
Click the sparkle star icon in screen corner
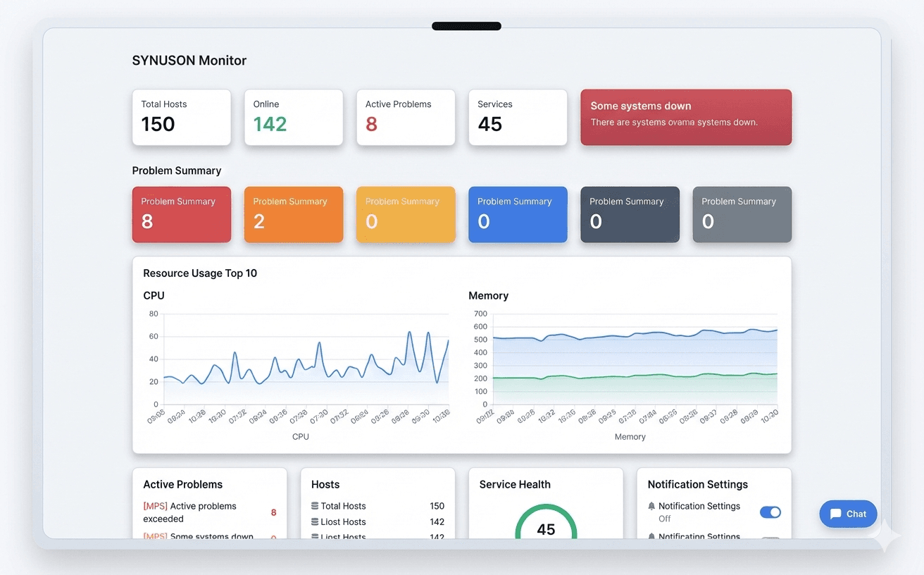pos(885,538)
